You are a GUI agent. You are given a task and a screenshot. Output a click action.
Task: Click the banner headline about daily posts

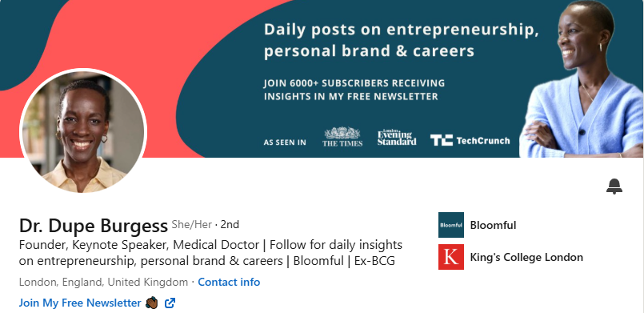(x=402, y=40)
